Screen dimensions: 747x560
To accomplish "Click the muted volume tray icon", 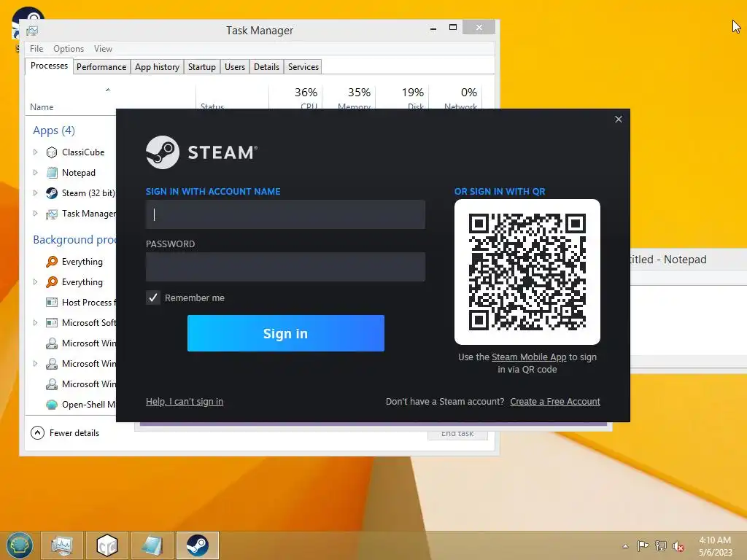I will coord(678,546).
